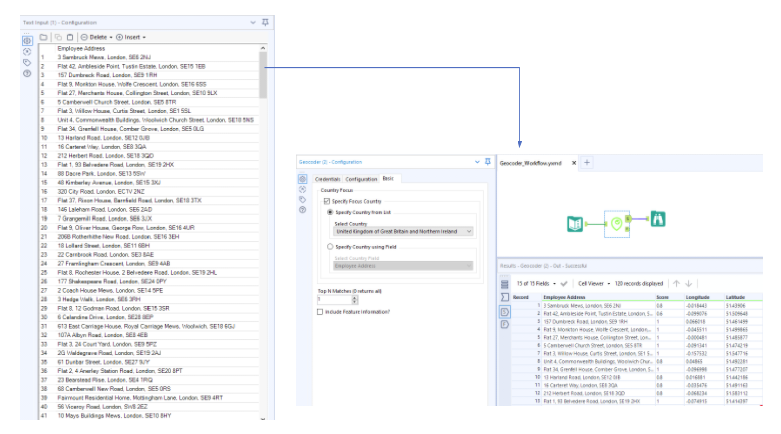Open the Select Country dropdown
Screen dimensions: 781x434
(403, 232)
